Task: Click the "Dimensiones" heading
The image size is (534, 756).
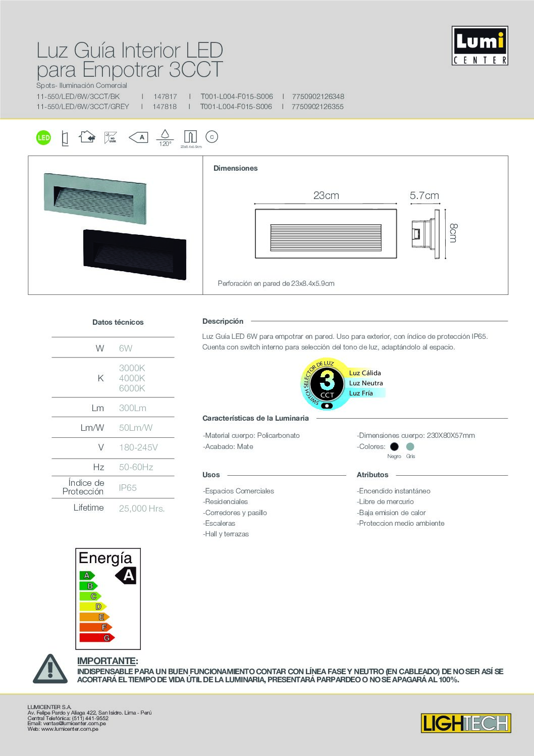Action: click(x=236, y=168)
